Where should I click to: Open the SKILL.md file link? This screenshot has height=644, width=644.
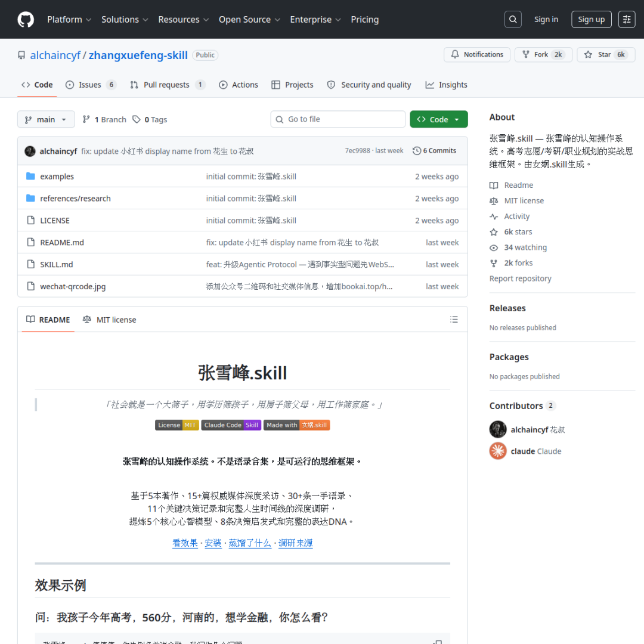tap(57, 265)
